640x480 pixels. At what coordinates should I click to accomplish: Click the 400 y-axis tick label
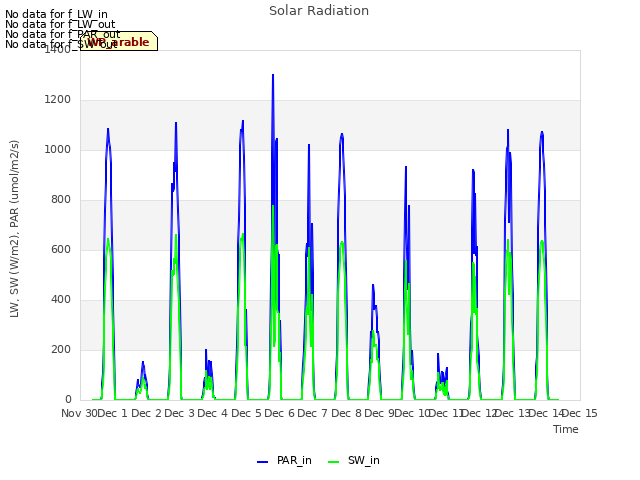61,300
